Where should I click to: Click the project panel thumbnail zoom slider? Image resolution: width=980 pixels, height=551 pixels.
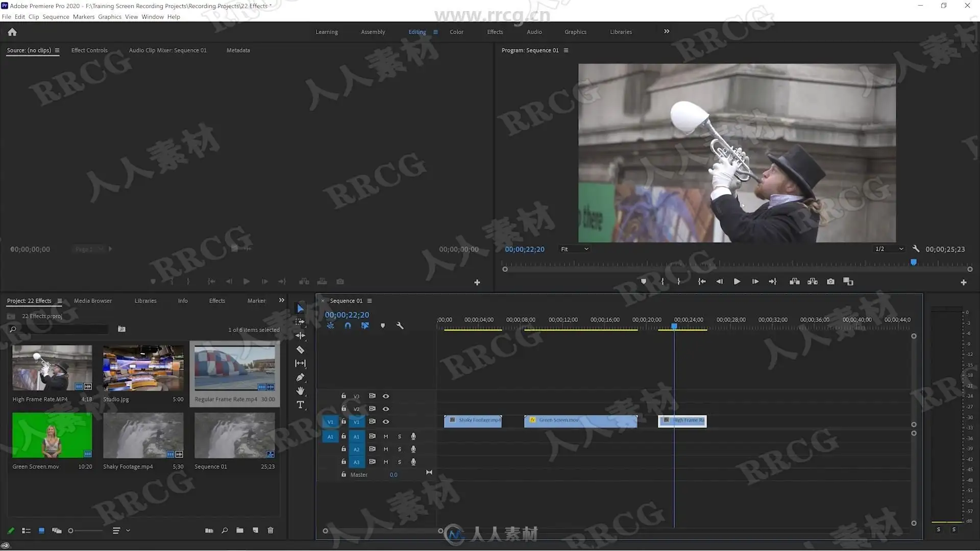point(71,531)
